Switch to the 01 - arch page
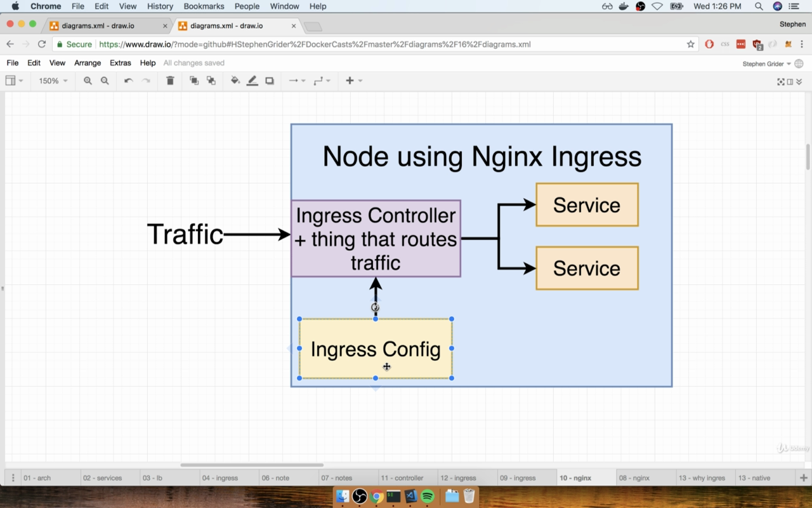 pyautogui.click(x=51, y=478)
